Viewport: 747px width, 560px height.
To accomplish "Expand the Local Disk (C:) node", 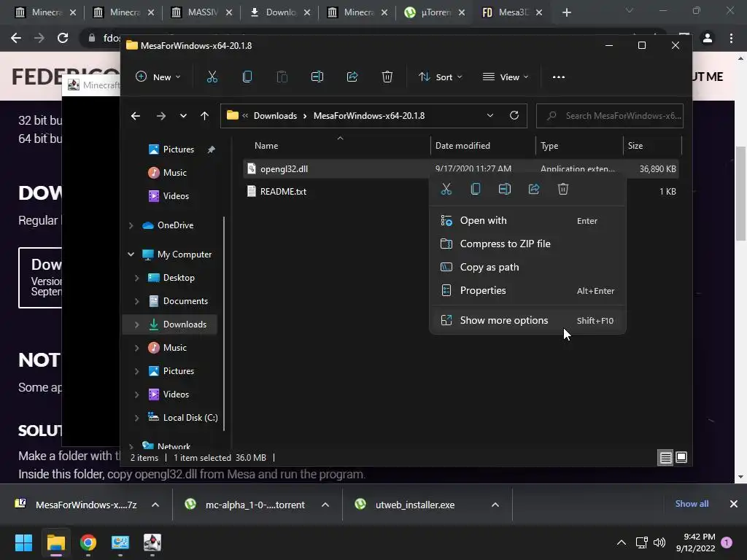I will tap(136, 418).
